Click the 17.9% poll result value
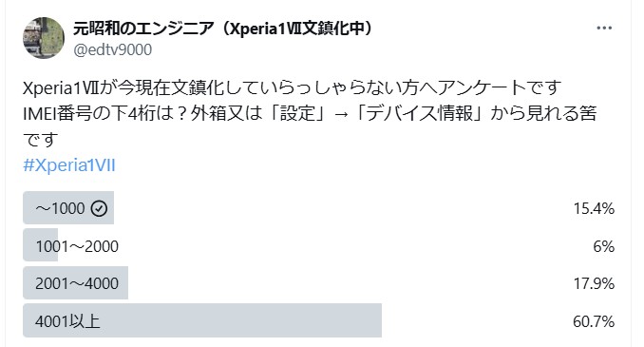644x347 pixels. pos(594,283)
